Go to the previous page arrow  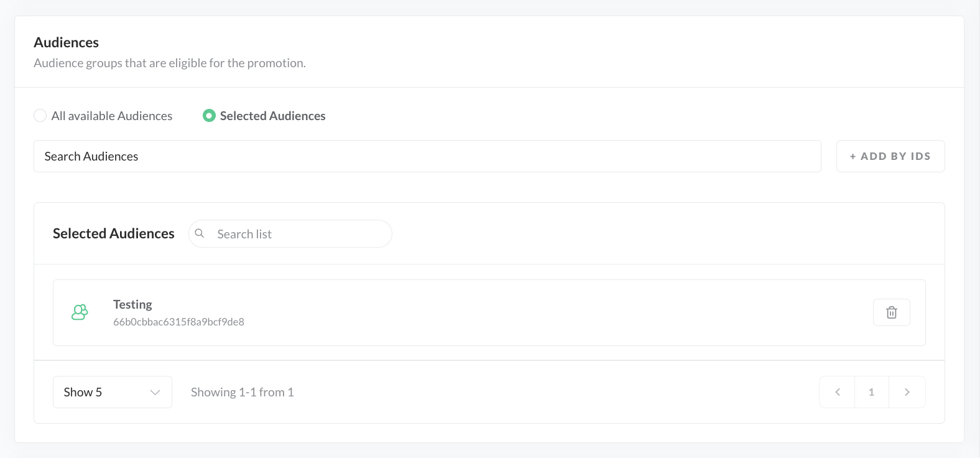(x=837, y=392)
